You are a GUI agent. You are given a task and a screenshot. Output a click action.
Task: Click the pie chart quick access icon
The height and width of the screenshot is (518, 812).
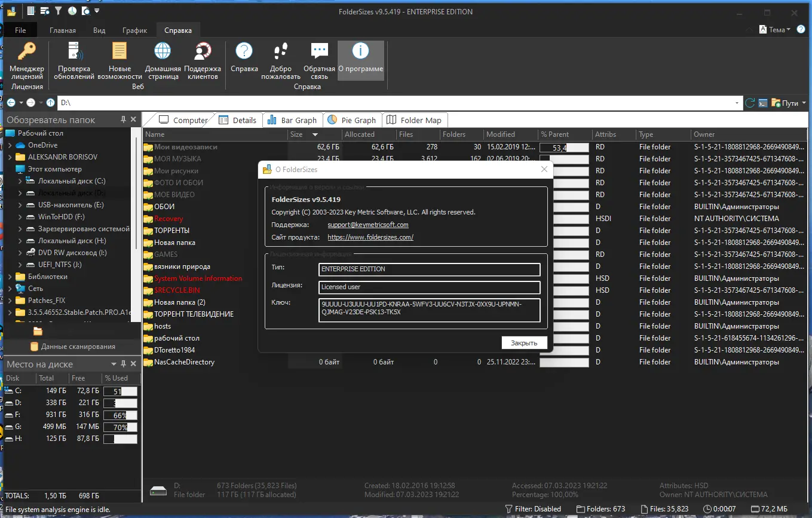coord(72,10)
